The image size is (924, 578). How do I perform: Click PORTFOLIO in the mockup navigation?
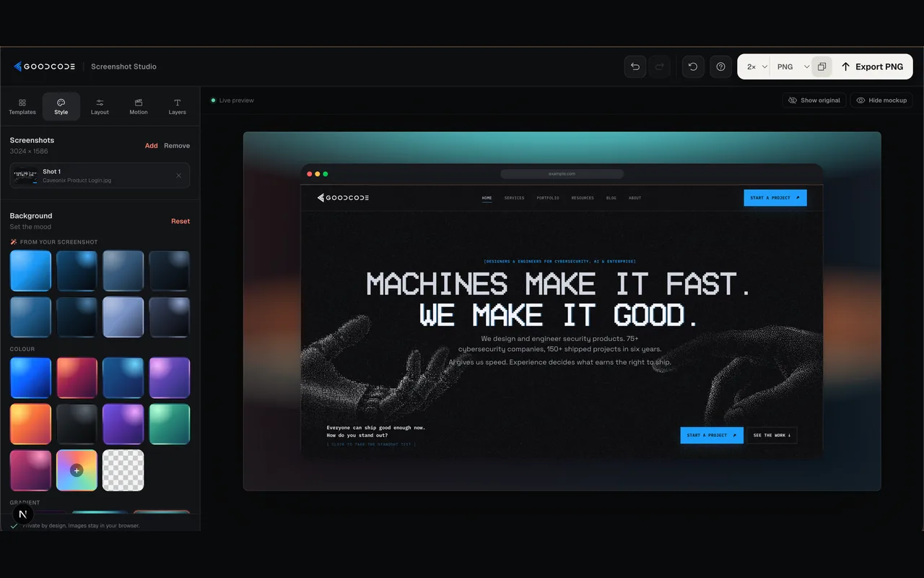pyautogui.click(x=547, y=198)
